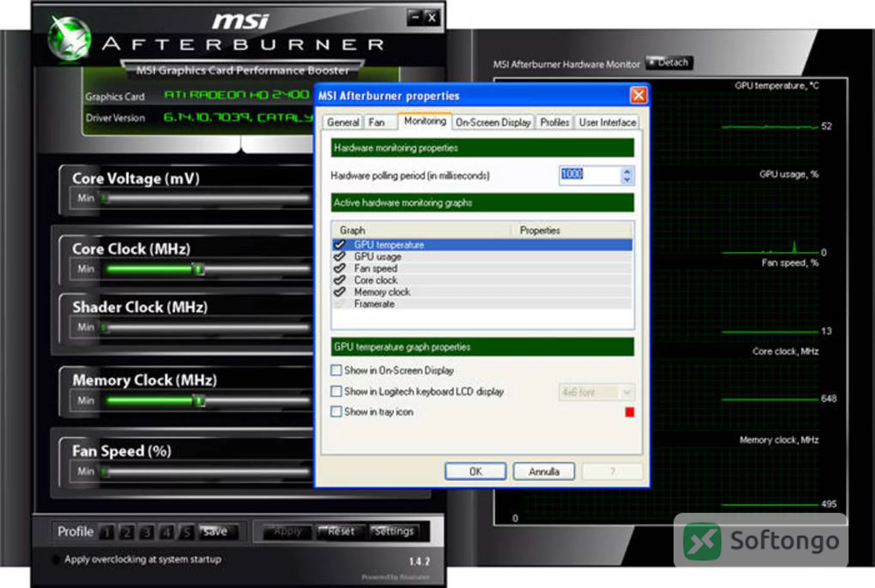Toggle Apply overclocking at system startup
Viewport: 875px width, 588px height.
point(56,560)
